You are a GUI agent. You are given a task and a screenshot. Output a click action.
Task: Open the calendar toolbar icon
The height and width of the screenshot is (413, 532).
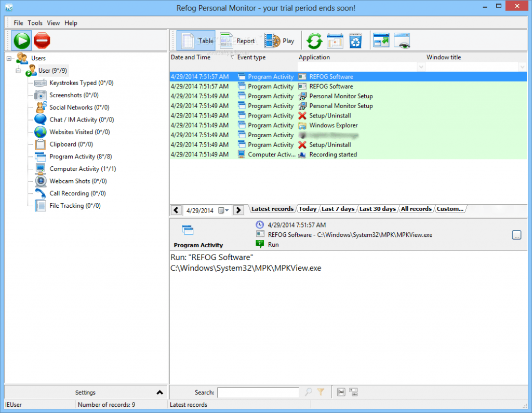(335, 41)
